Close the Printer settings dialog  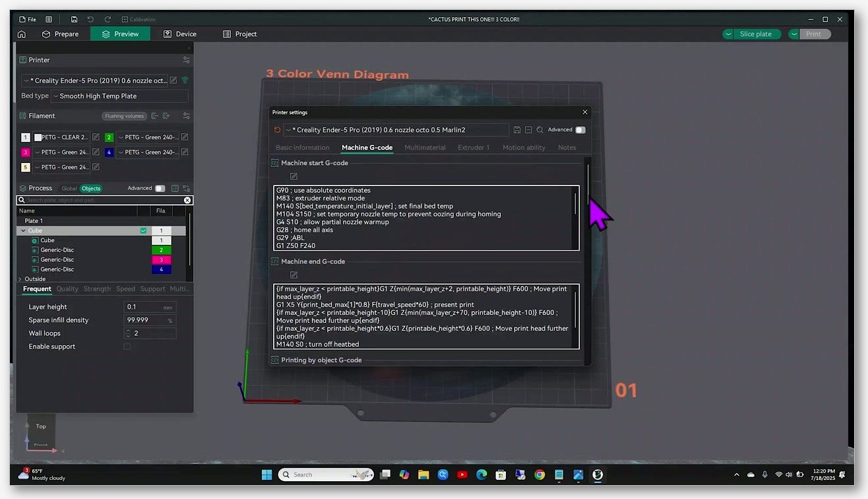(x=584, y=112)
